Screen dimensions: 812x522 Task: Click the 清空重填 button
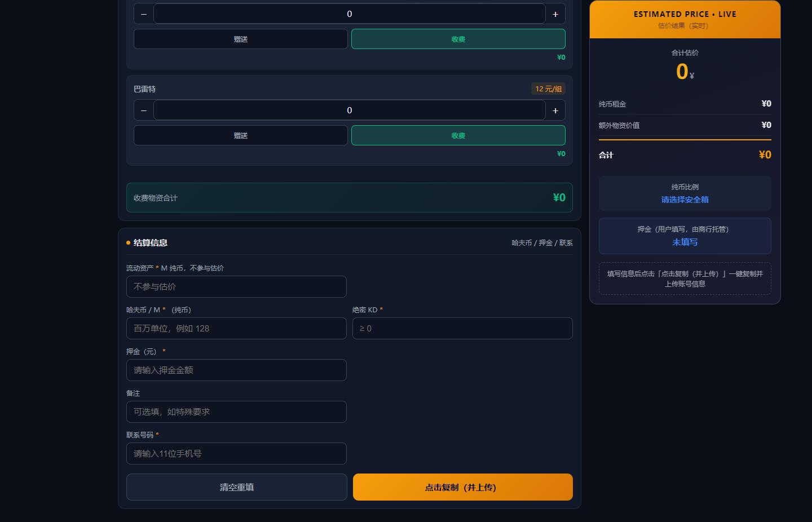tap(237, 487)
